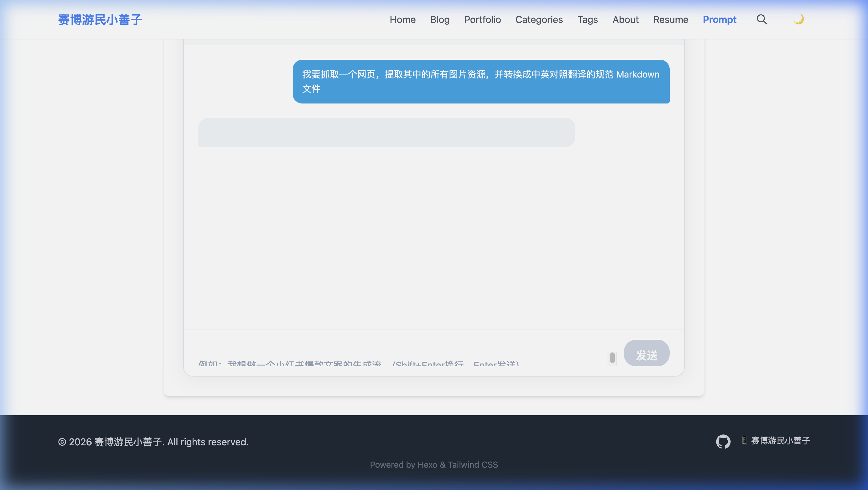Image resolution: width=868 pixels, height=490 pixels.
Task: Go to the Resume page
Action: point(671,20)
